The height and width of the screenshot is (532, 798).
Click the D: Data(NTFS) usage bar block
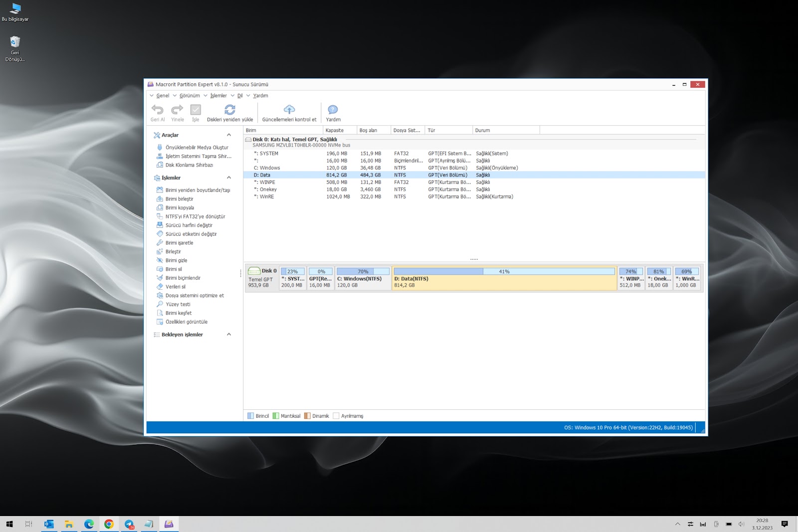(x=504, y=278)
